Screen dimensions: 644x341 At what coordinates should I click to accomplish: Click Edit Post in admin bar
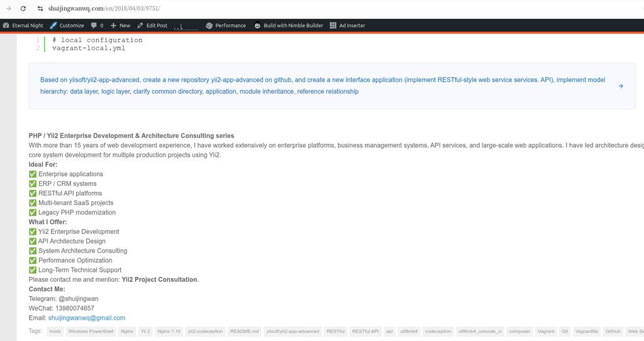(152, 25)
